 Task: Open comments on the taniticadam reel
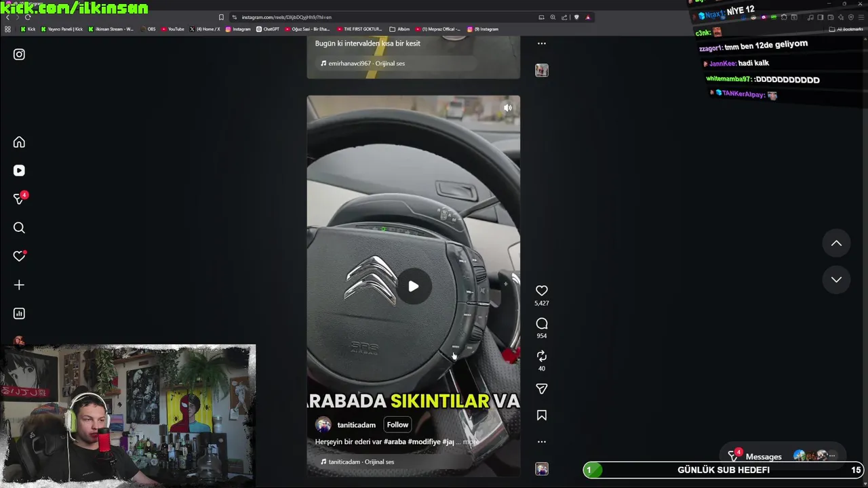[x=541, y=323]
